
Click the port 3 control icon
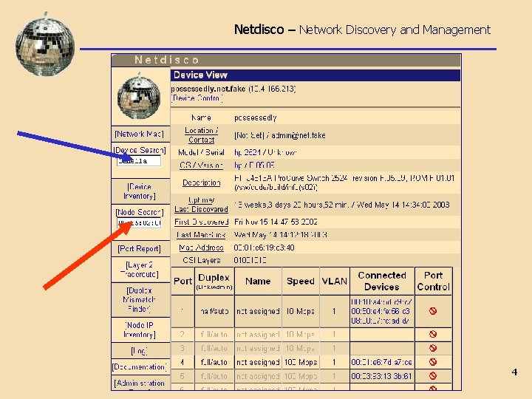[x=433, y=348]
